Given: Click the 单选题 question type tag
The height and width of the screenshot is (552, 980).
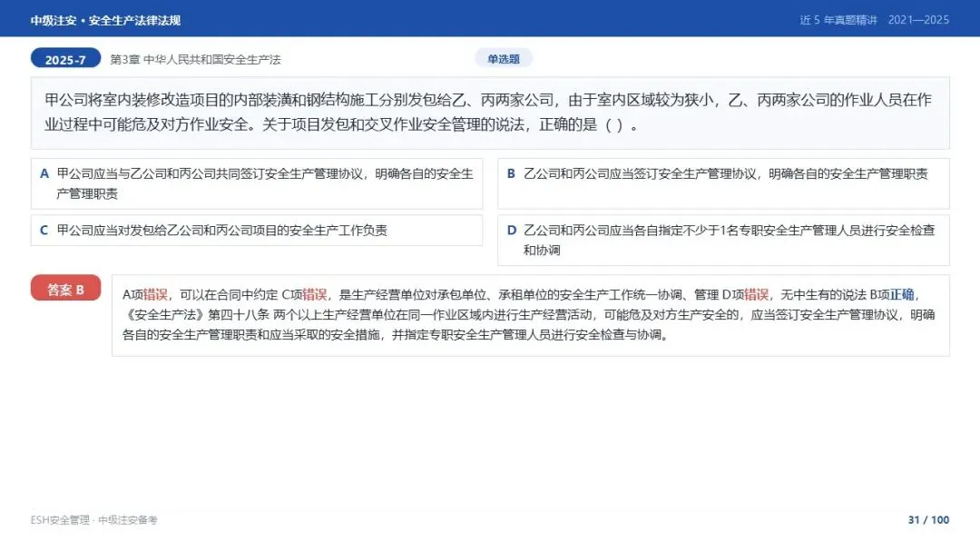Looking at the screenshot, I should [x=504, y=59].
